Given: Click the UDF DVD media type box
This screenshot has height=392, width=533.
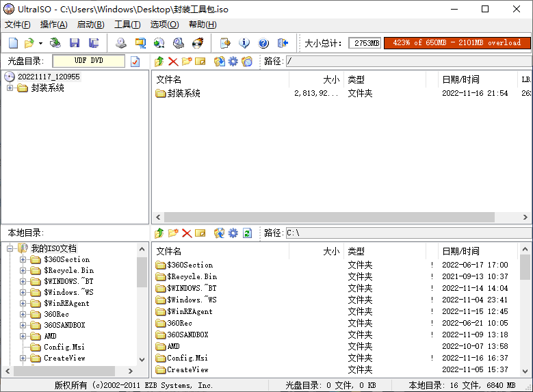Looking at the screenshot, I should (89, 61).
